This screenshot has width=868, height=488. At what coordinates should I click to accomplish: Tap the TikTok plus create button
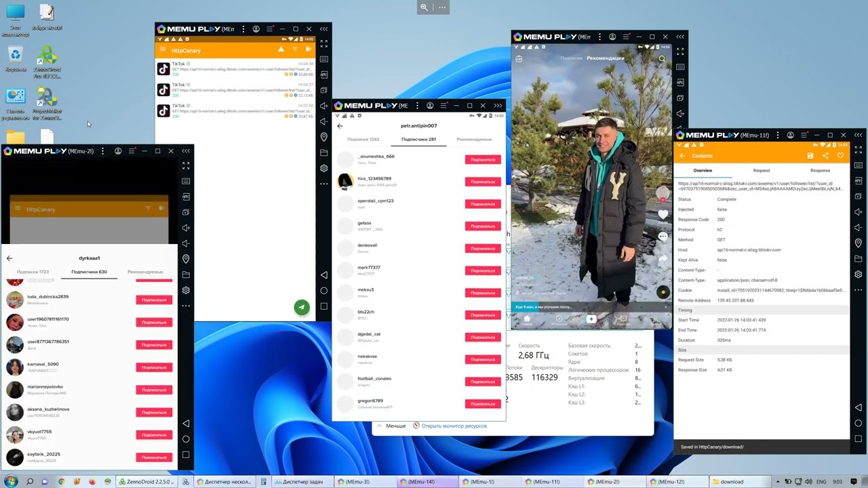tap(591, 319)
